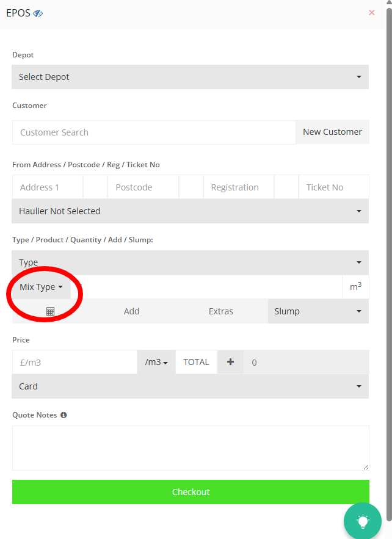Focus the Customer Search field
Screen dimensions: 392x539
[154, 132]
